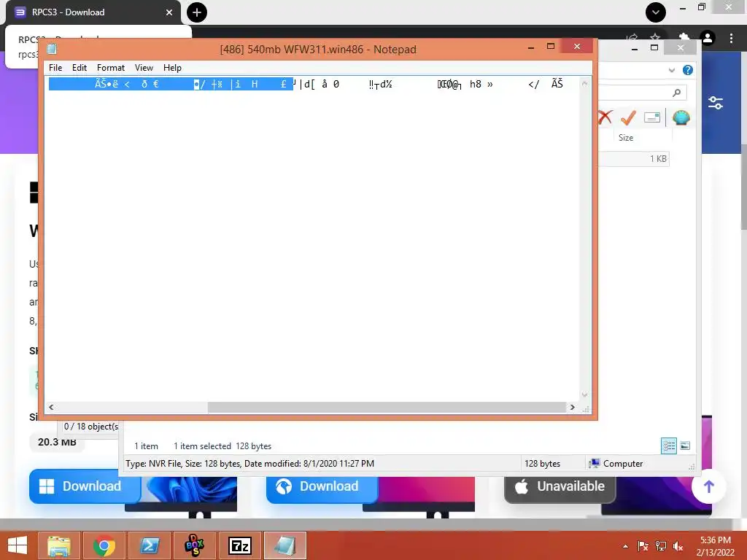Click the network tray icon
Image resolution: width=747 pixels, height=560 pixels.
click(661, 546)
